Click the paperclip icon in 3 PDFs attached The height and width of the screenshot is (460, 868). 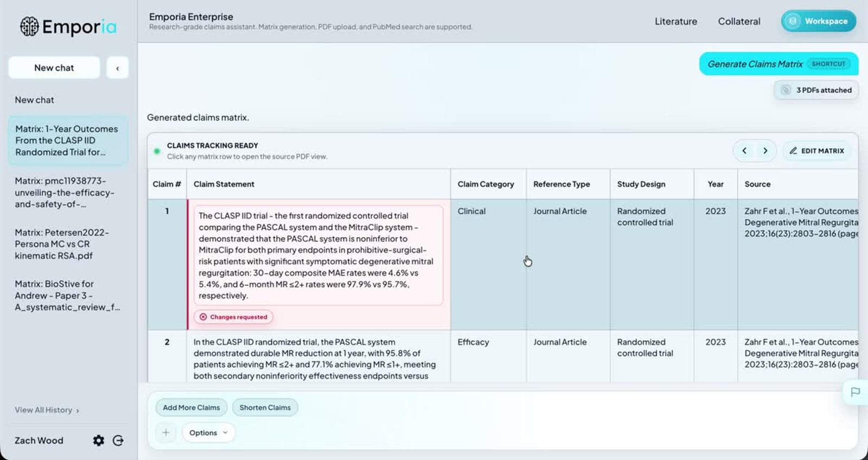point(785,90)
